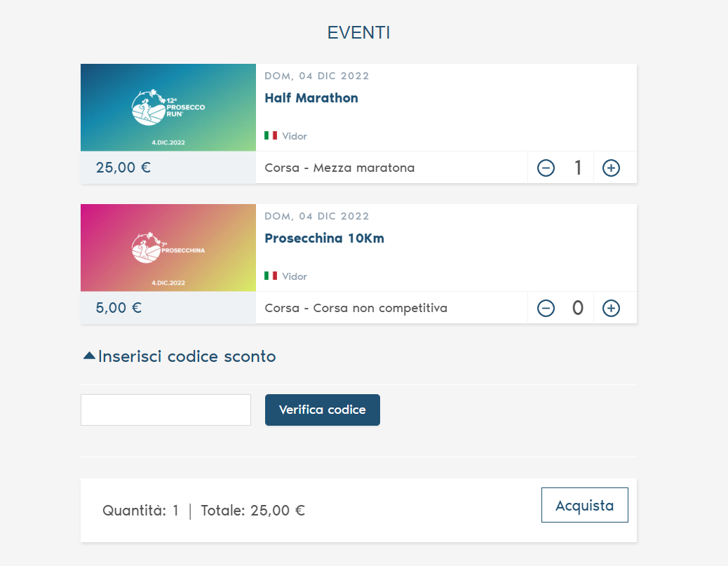
Task: Click the Italian flag under Prosecchina 10Km
Action: (271, 276)
